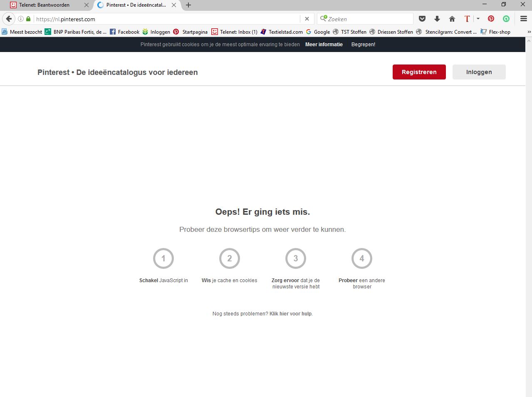Click the Meer informatie cookie link
The height and width of the screenshot is (397, 532).
coord(324,45)
